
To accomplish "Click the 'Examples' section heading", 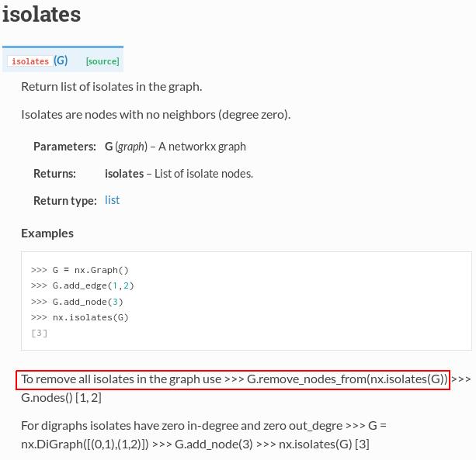I will (47, 233).
